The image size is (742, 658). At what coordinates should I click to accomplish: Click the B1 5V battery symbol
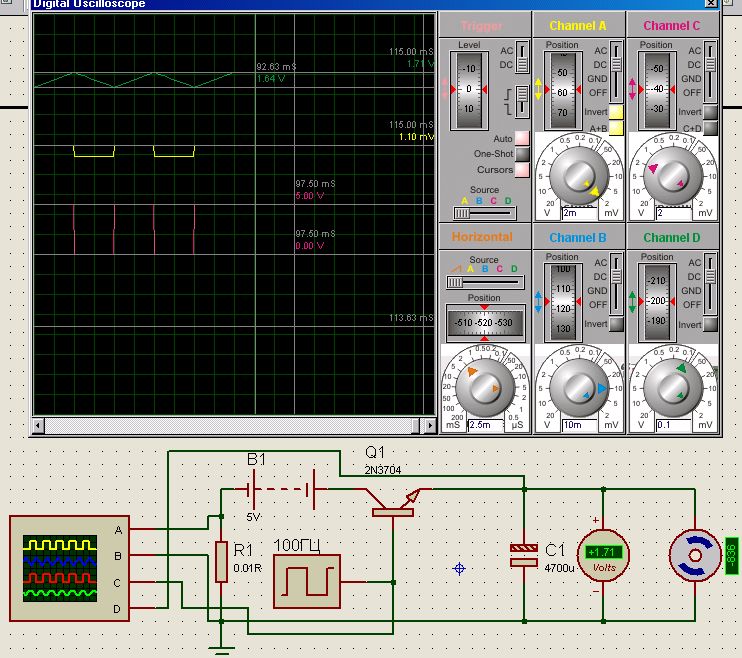(282, 489)
